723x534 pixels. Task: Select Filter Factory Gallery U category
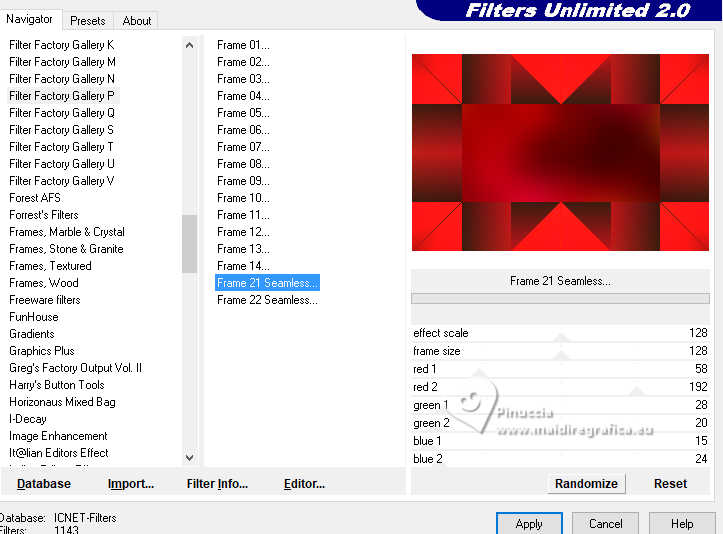click(62, 164)
